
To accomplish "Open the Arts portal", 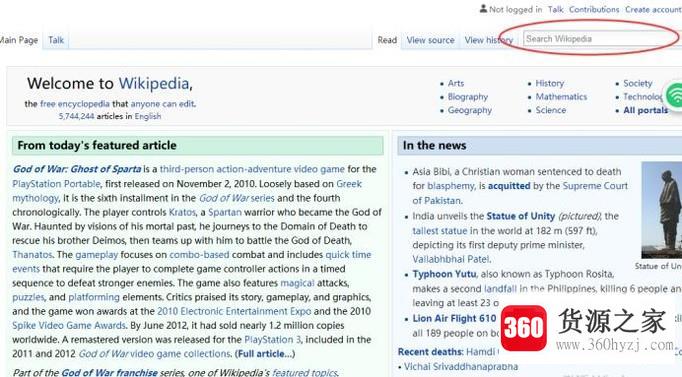I will coord(456,83).
